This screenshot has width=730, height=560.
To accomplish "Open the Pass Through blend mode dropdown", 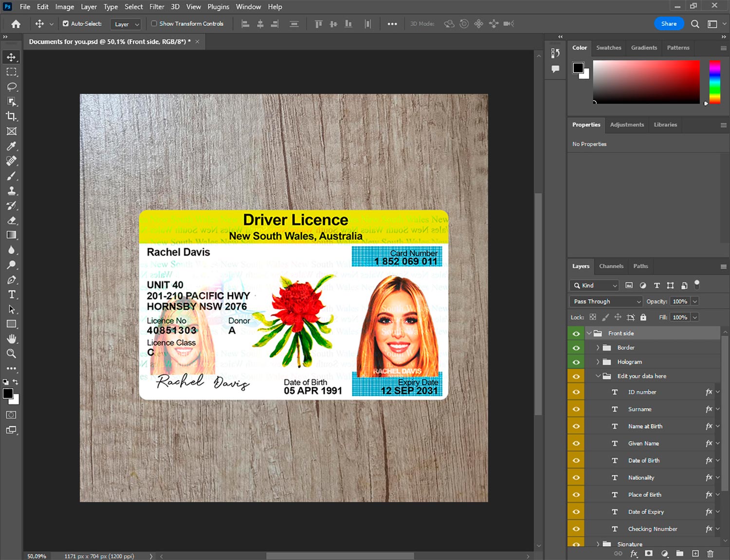I will (606, 302).
